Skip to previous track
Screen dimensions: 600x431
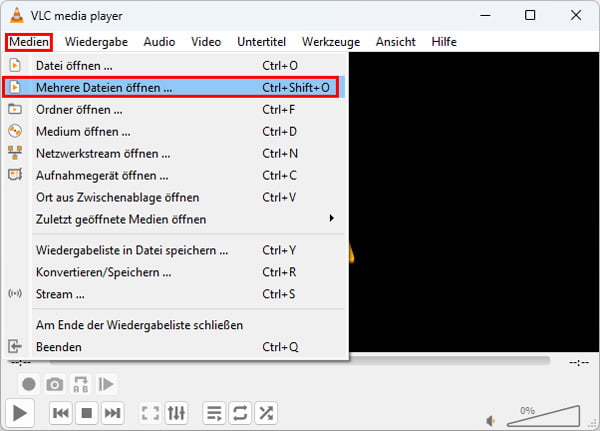click(61, 413)
